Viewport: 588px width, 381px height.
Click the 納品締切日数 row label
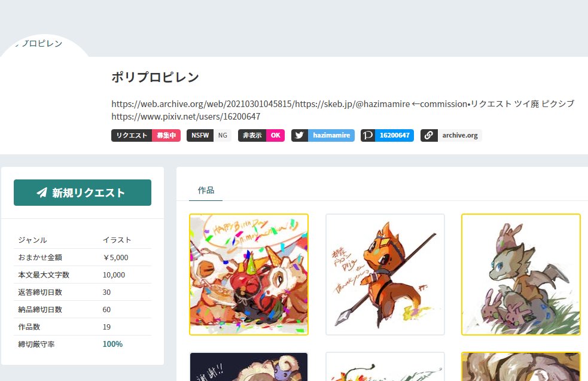coord(40,309)
